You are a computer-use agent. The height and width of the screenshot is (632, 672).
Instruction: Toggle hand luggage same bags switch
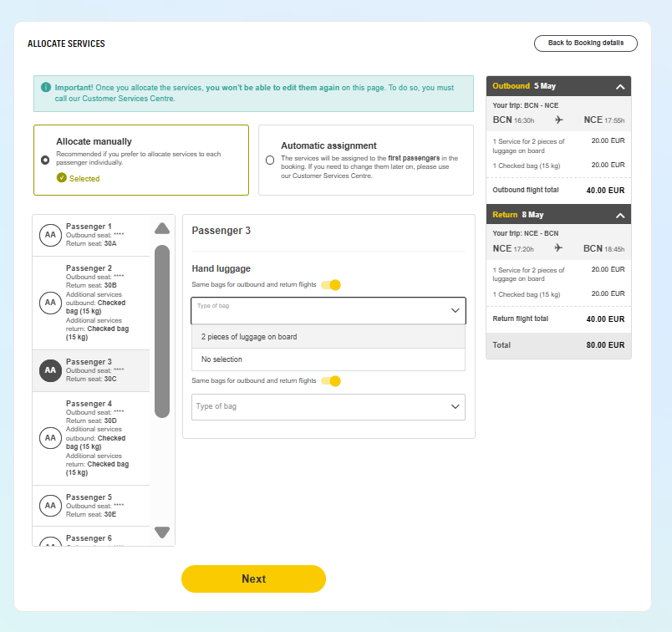[x=331, y=285]
